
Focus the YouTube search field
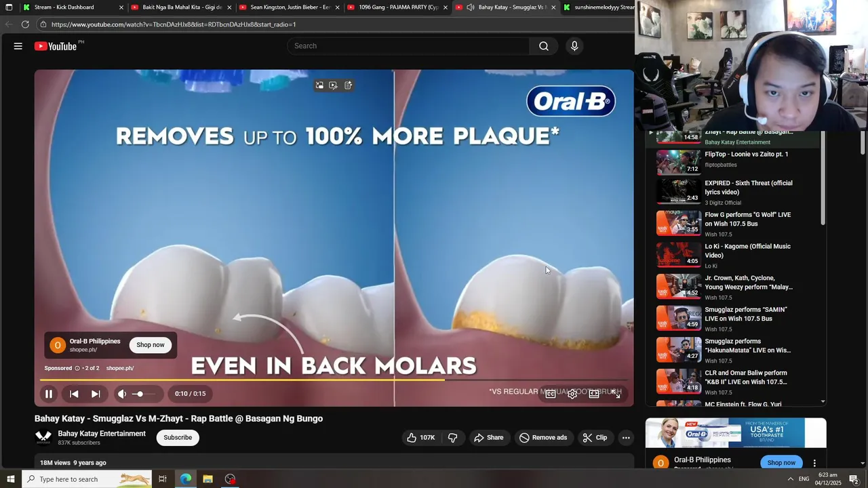[x=409, y=46]
